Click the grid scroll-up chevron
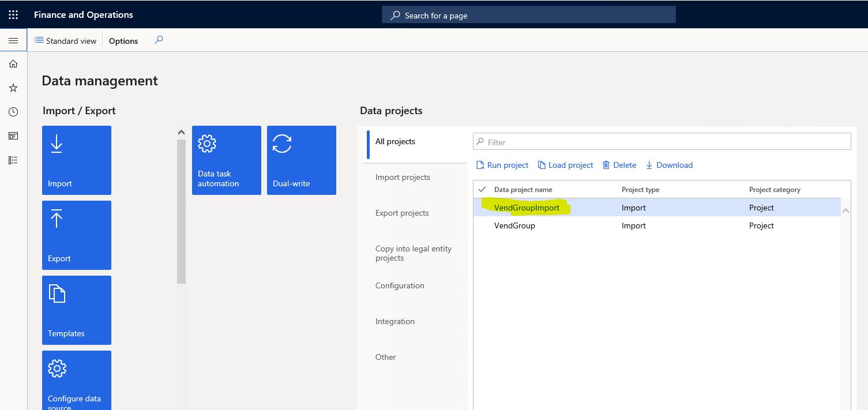868x410 pixels. 846,210
